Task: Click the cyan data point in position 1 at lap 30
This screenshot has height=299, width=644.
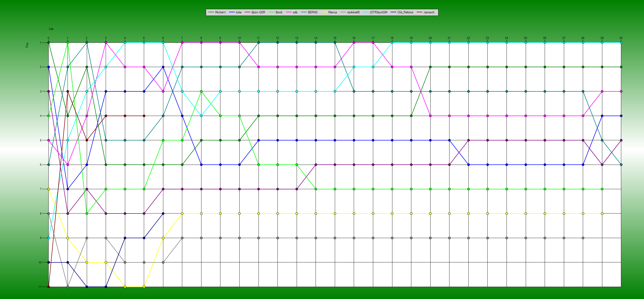Action: click(621, 42)
